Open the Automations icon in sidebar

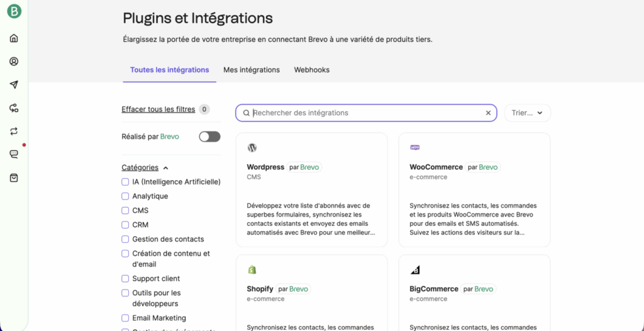pos(14,108)
